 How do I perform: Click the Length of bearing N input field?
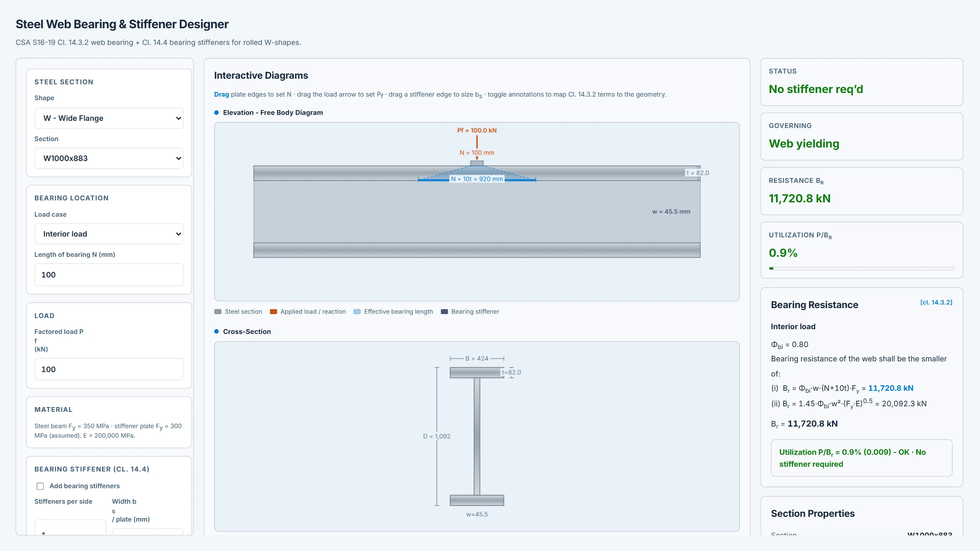click(109, 275)
